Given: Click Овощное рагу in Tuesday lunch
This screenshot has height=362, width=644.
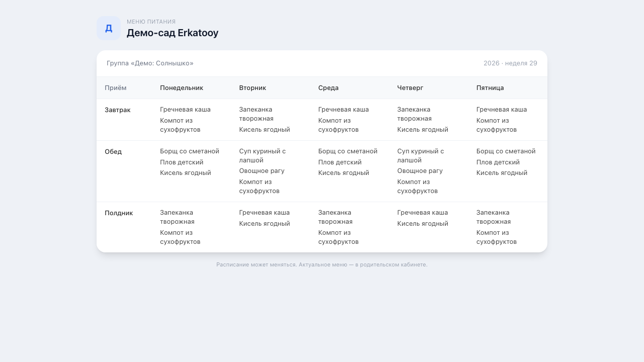Looking at the screenshot, I should (262, 171).
